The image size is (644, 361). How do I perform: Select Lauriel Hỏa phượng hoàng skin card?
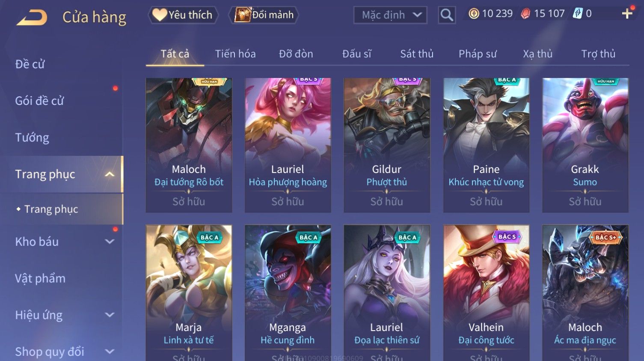[288, 145]
